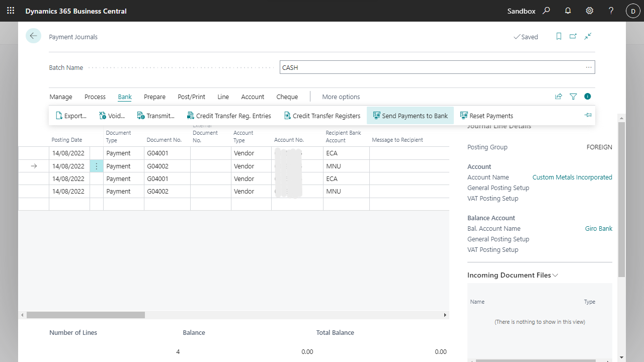Open the Giro Bank balance account link
644x362 pixels.
[599, 228]
